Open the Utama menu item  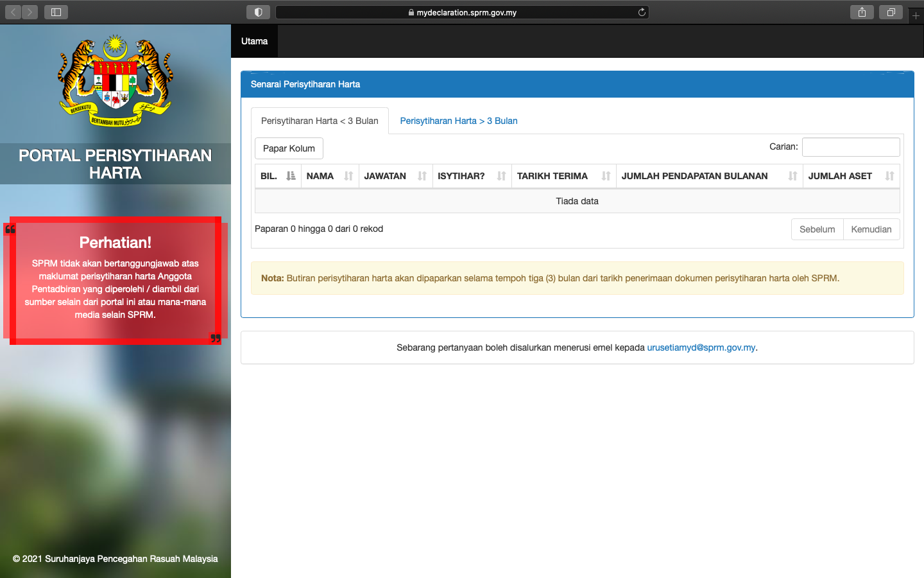pyautogui.click(x=254, y=41)
